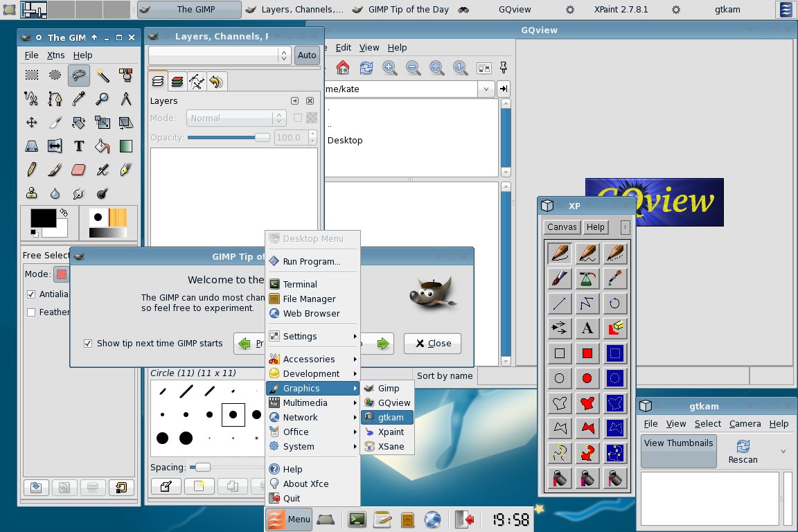
Task: Click Run Program in Desktop Menu
Action: coord(313,261)
